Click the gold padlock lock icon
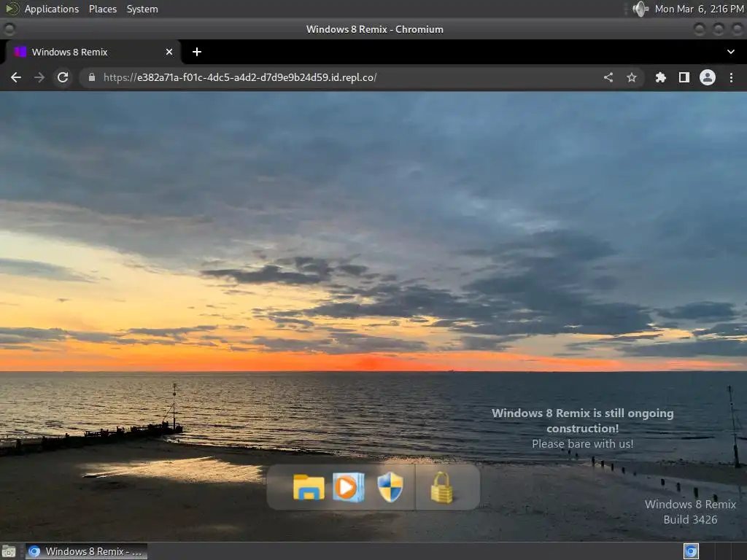The height and width of the screenshot is (560, 747). pyautogui.click(x=441, y=487)
